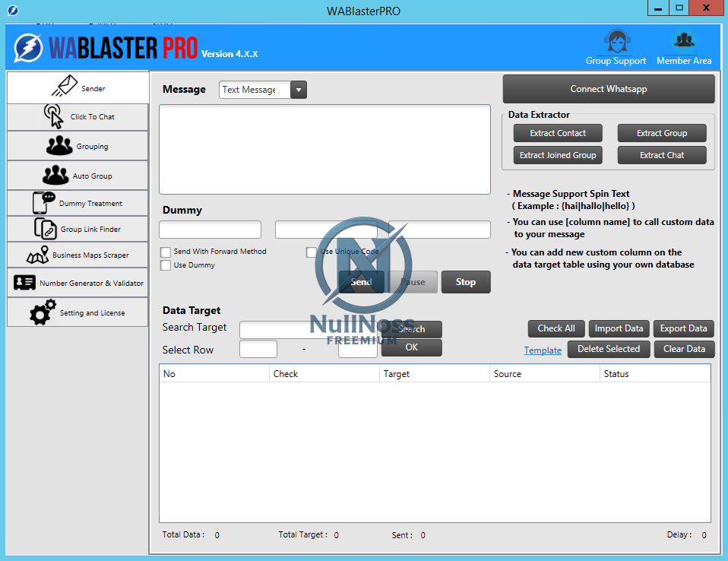Open Business Maps Scraper icon
The height and width of the screenshot is (561, 728).
[x=37, y=255]
